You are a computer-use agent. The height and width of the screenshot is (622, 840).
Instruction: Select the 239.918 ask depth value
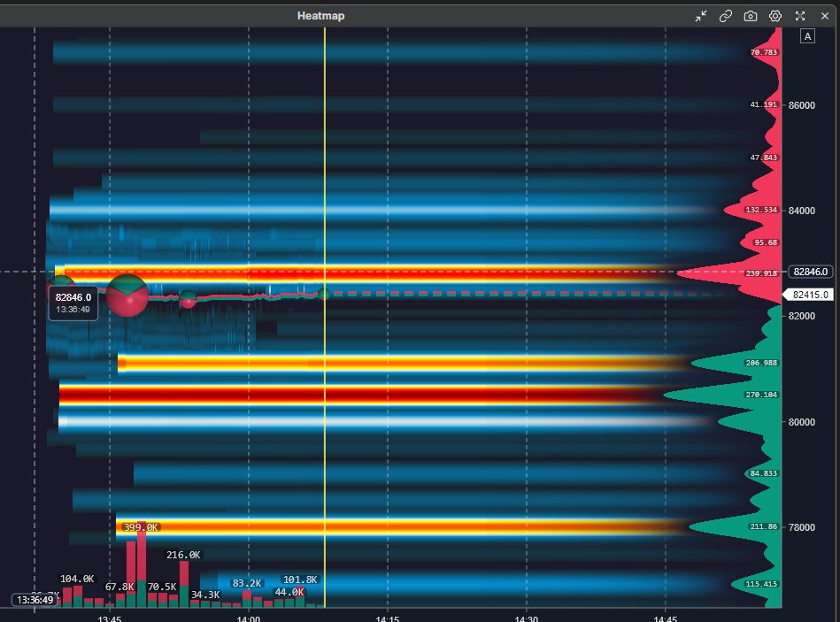[761, 273]
